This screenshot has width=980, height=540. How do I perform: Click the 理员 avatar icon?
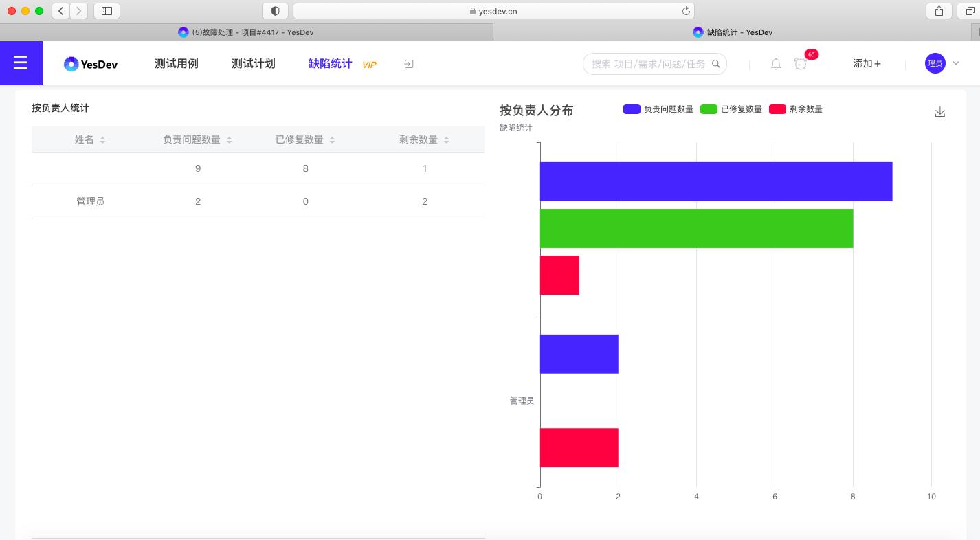click(935, 63)
